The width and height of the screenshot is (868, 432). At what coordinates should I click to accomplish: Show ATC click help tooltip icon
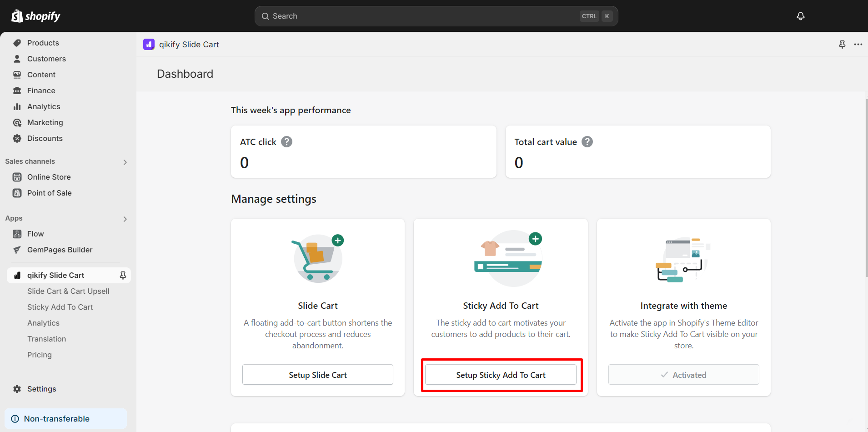tap(286, 142)
